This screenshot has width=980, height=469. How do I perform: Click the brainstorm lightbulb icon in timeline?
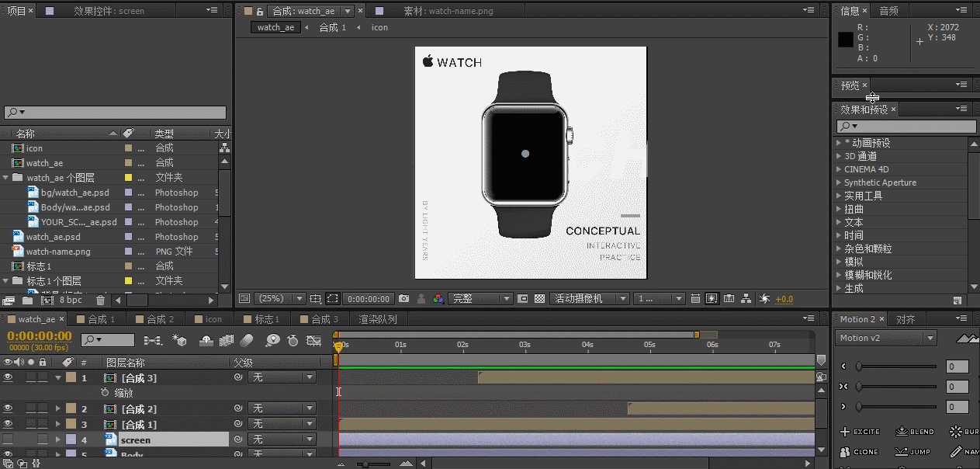(x=272, y=340)
